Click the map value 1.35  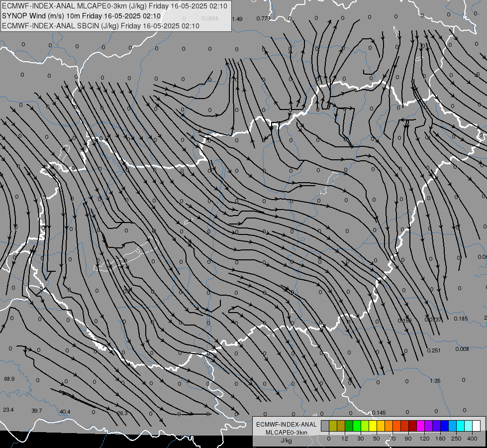tap(435, 381)
